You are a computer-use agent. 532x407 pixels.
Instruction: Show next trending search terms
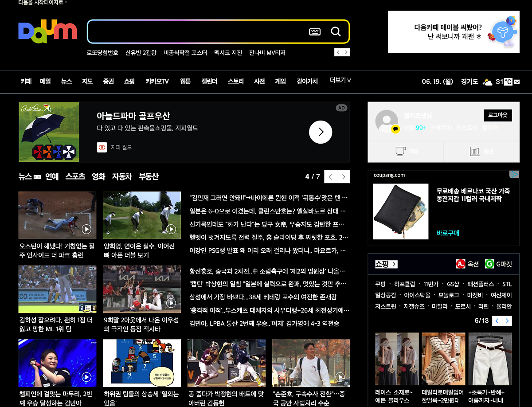[346, 52]
